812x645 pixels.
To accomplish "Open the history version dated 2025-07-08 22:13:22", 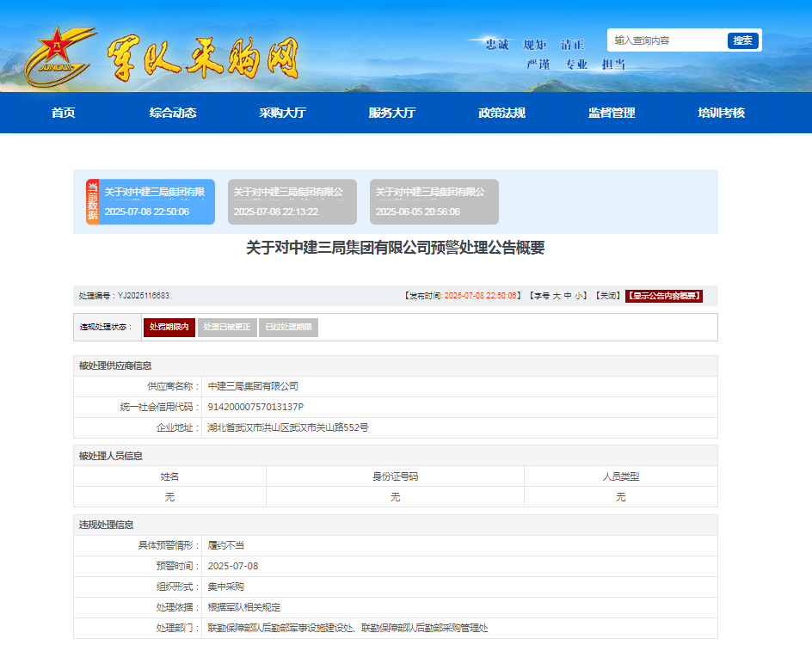I will click(292, 202).
